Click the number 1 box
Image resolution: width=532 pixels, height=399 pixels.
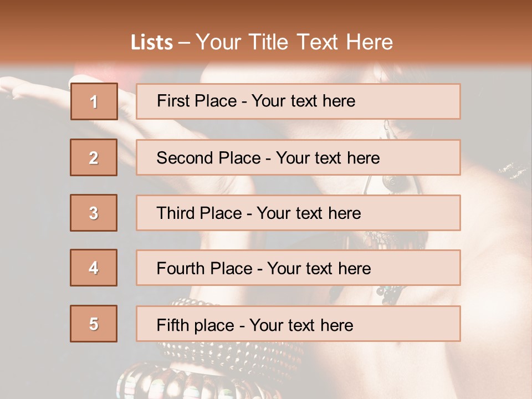click(94, 101)
